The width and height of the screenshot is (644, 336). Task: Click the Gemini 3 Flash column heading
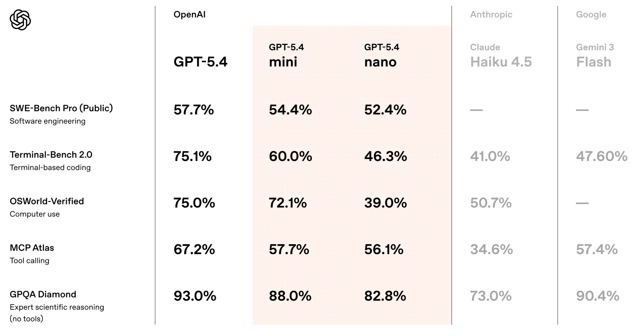595,56
